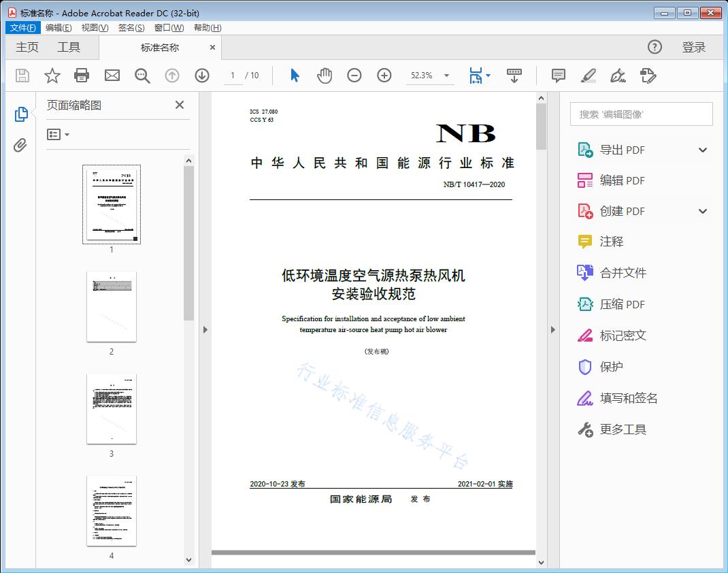Select the text highlighter pen icon
Image resolution: width=728 pixels, height=573 pixels.
pos(588,76)
